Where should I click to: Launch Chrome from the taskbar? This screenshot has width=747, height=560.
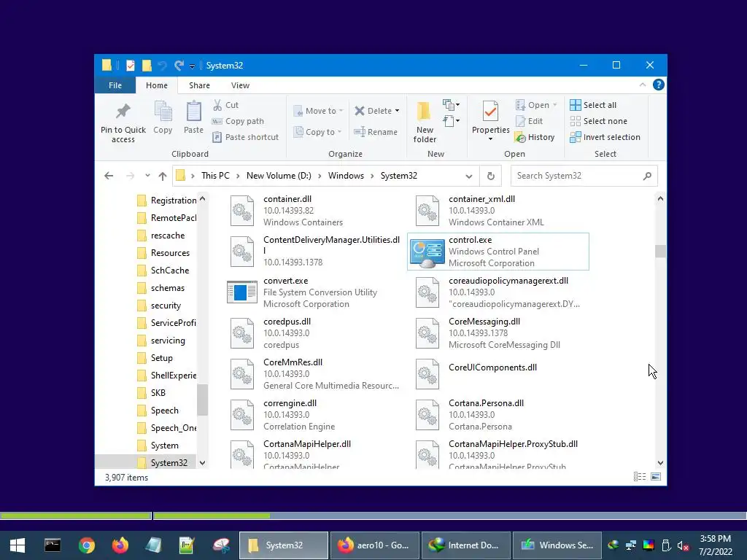[x=87, y=545]
